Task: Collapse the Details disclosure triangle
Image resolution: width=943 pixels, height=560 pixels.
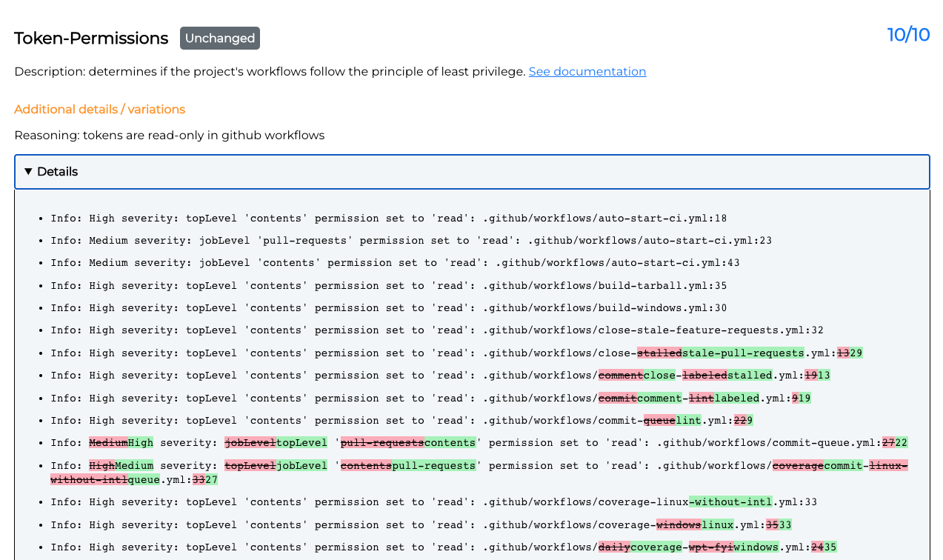Action: (x=28, y=172)
